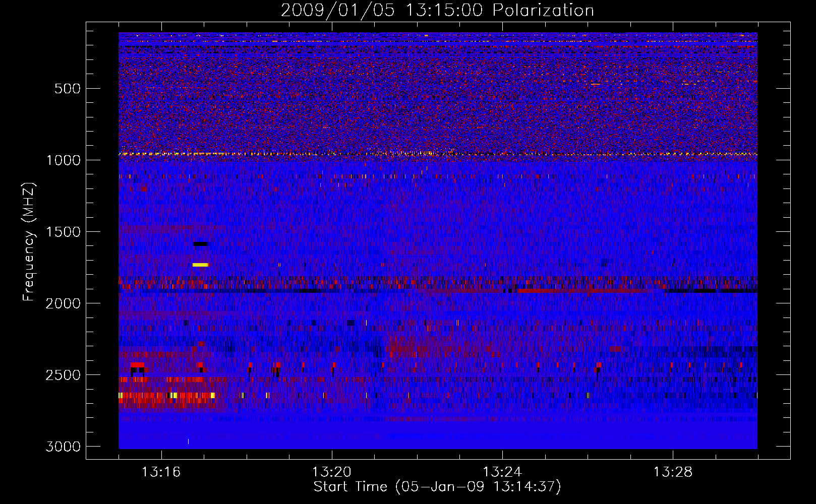Click the black bar near 1600 MHz

coord(200,244)
